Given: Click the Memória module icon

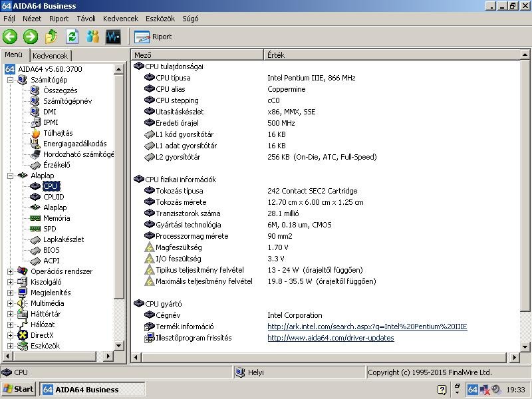Looking at the screenshot, I should pos(35,218).
